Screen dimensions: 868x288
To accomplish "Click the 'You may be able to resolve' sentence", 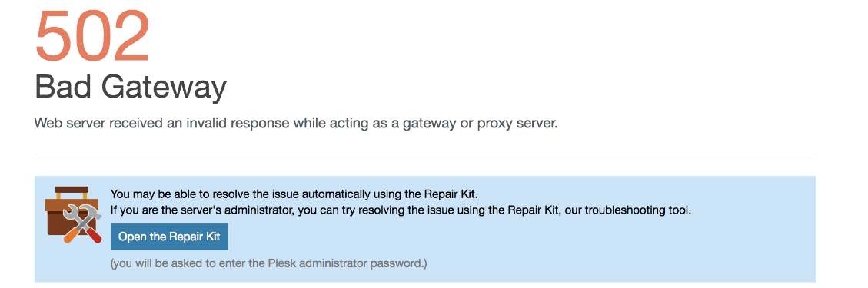I will (x=294, y=194).
